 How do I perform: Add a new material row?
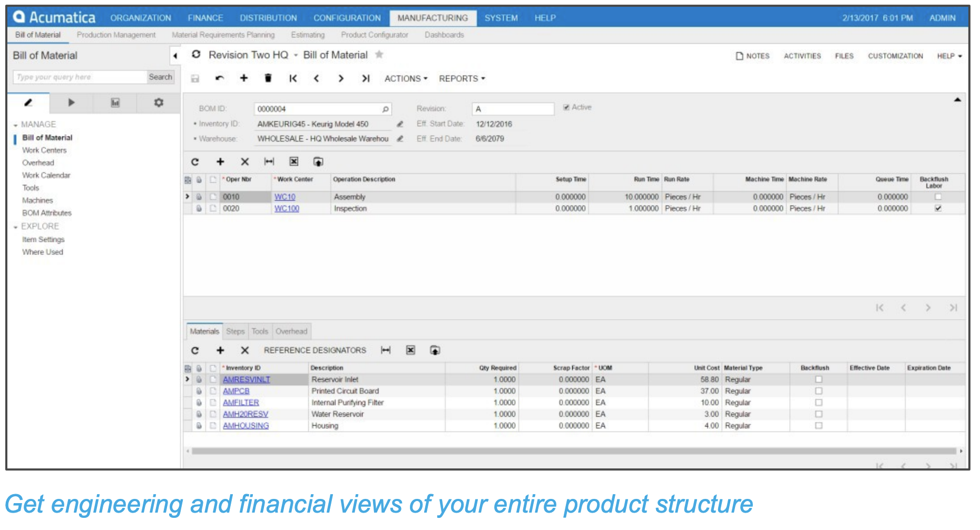220,350
